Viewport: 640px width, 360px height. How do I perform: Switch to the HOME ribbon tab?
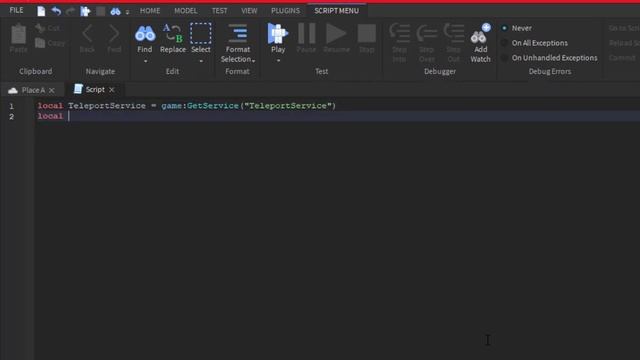(x=150, y=11)
